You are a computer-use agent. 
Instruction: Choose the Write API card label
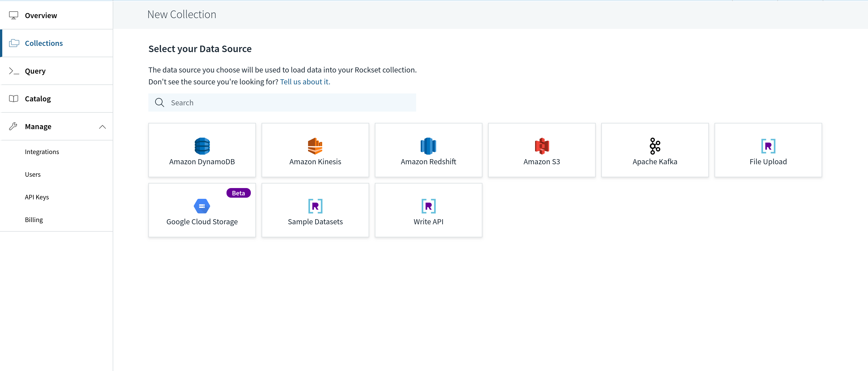428,222
